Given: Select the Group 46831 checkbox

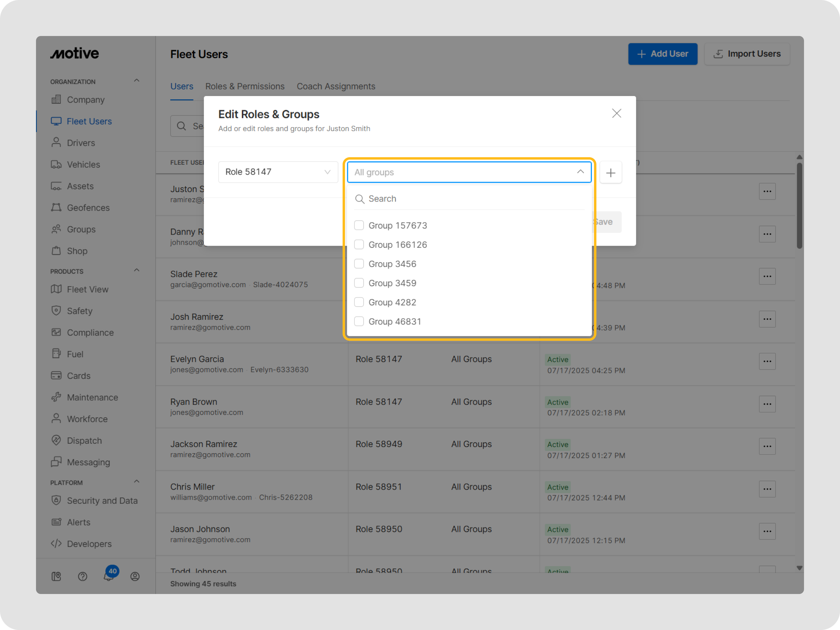Looking at the screenshot, I should (x=358, y=321).
